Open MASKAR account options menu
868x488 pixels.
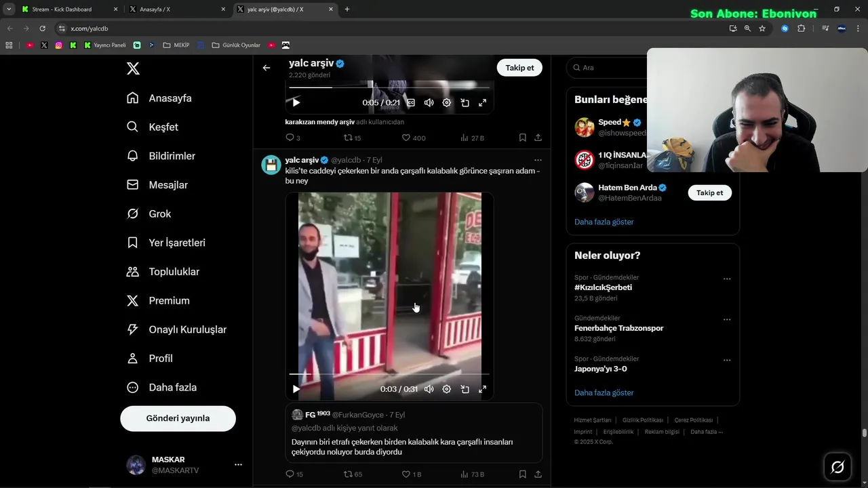pyautogui.click(x=238, y=465)
